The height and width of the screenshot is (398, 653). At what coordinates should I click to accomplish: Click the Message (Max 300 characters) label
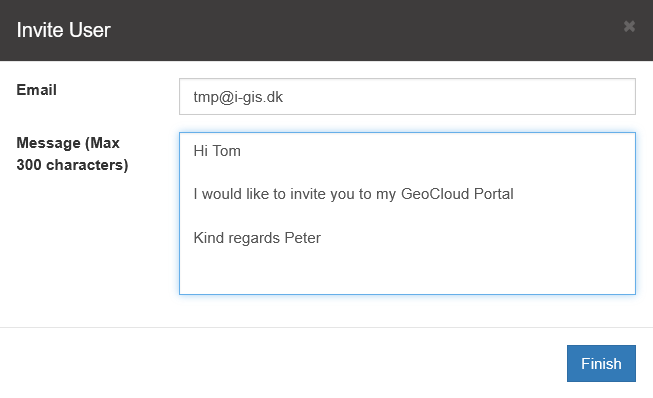(72, 154)
